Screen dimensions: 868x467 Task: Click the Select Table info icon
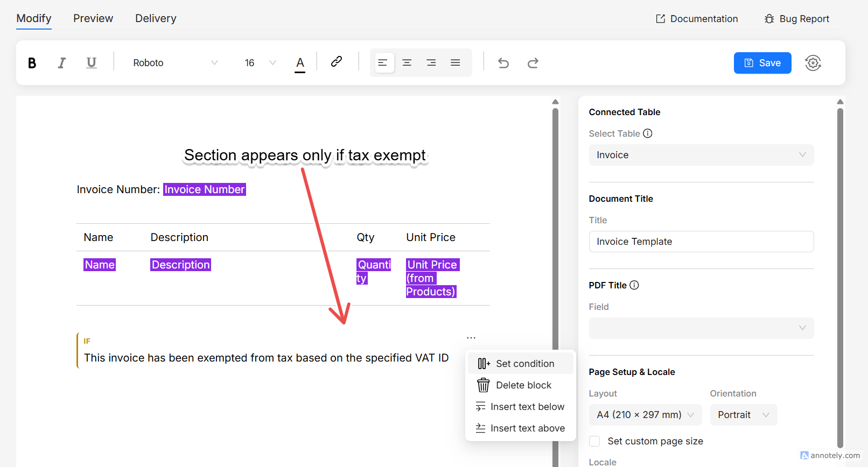[648, 133]
